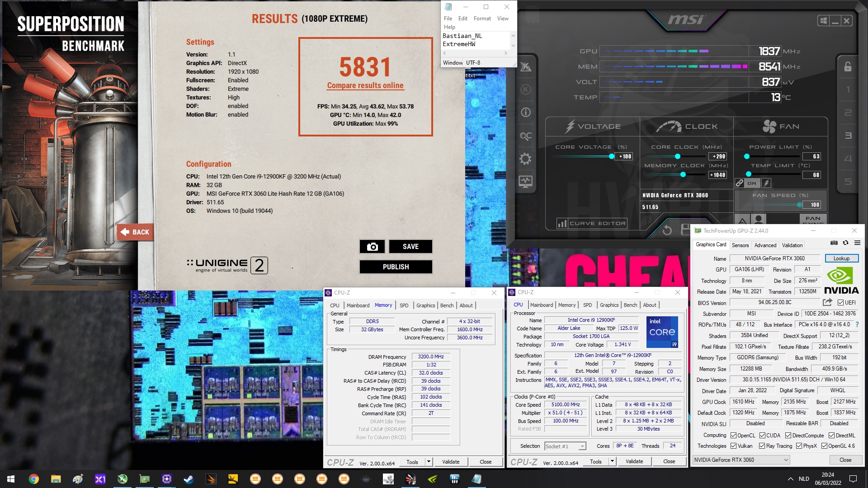This screenshot has width=868, height=488.
Task: Click the MSI dragon logo icon in Afterburner sidebar
Action: pyautogui.click(x=525, y=67)
